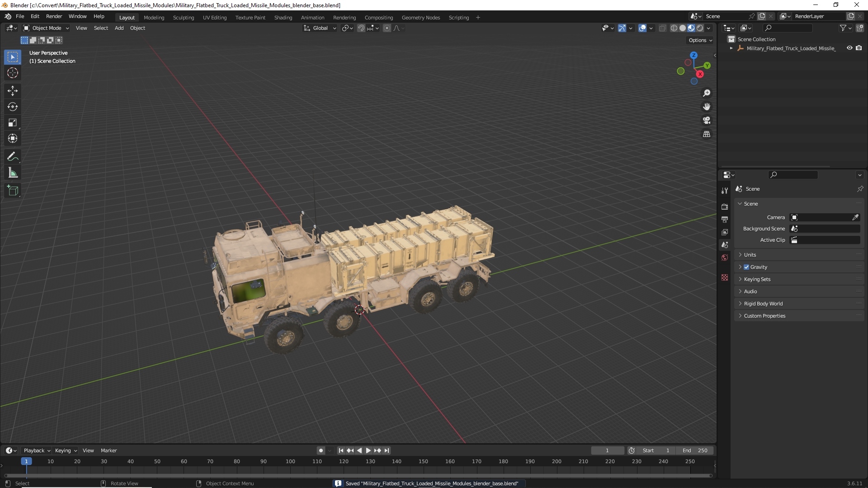Image resolution: width=868 pixels, height=488 pixels.
Task: Open the Render properties tab
Action: tap(725, 206)
